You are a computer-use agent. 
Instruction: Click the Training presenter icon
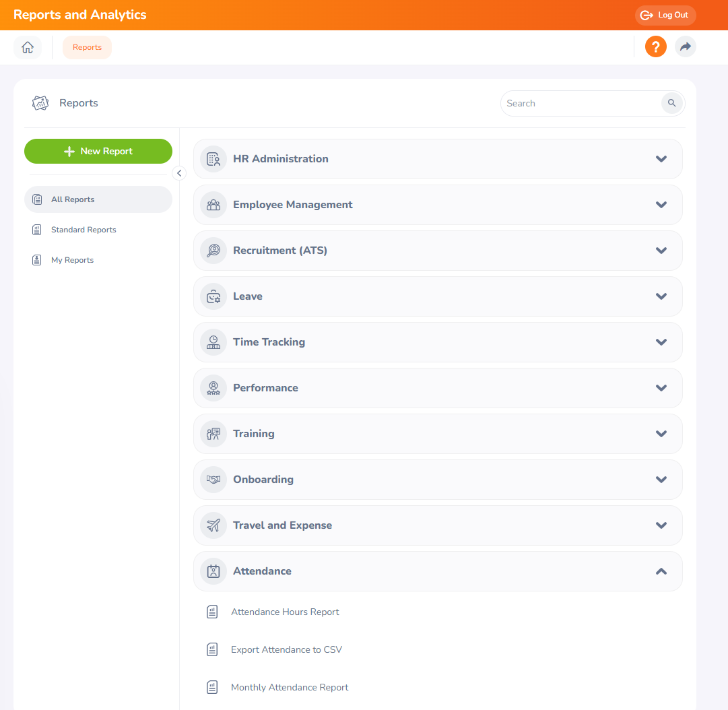213,434
